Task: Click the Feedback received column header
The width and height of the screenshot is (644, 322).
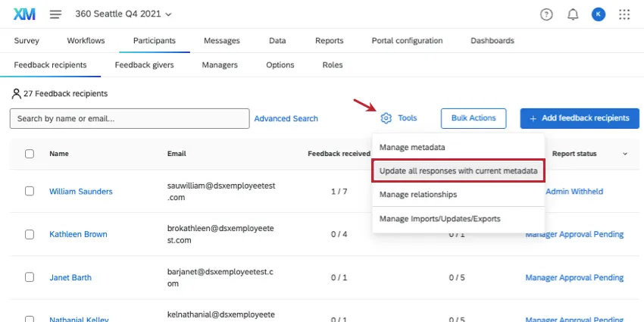Action: [x=339, y=154]
